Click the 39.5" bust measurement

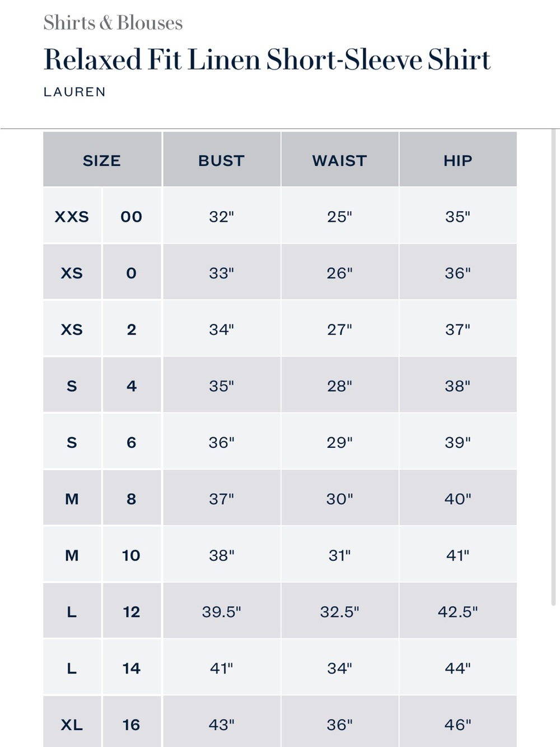coord(222,611)
